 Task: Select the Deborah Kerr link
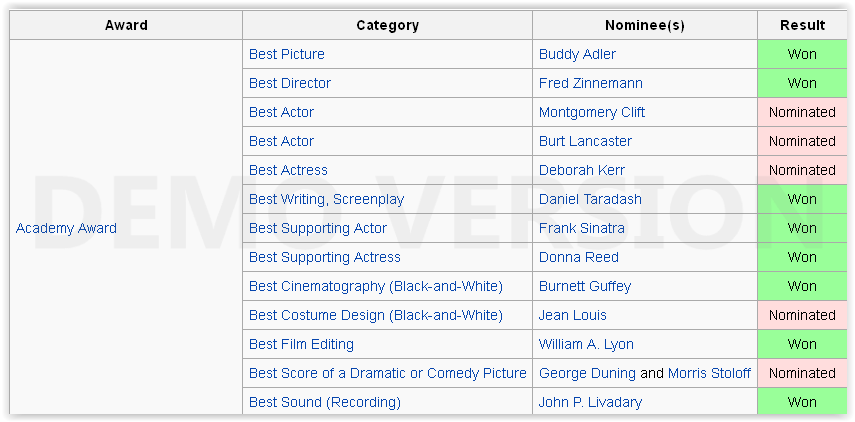pos(582,170)
